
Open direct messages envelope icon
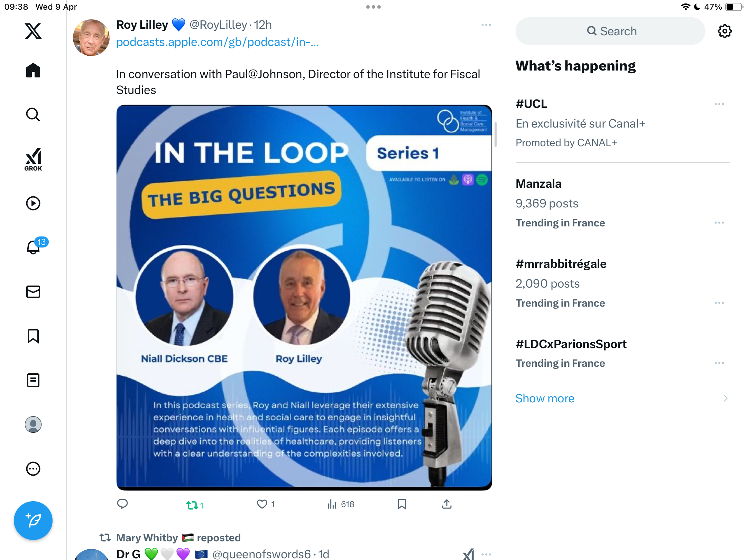[33, 292]
